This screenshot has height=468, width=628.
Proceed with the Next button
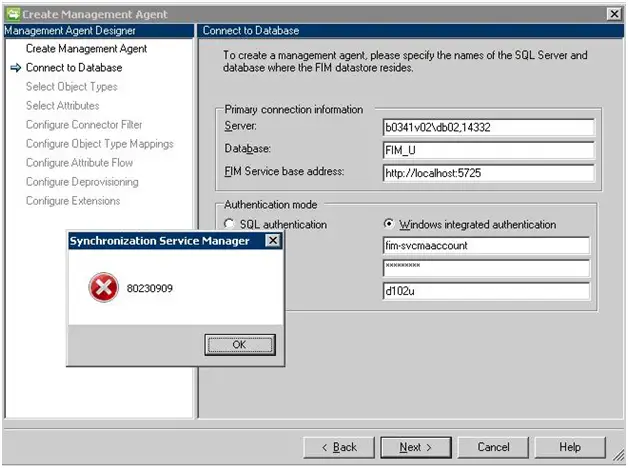click(x=416, y=447)
